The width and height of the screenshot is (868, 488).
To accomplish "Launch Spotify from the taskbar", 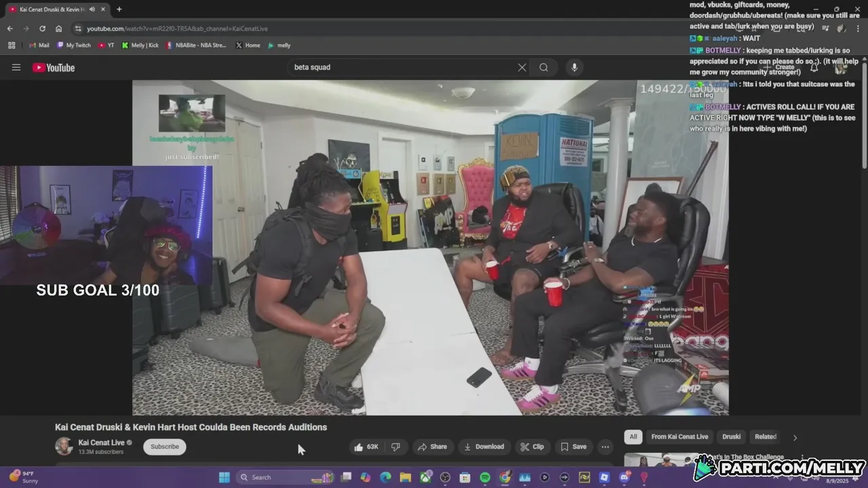I will (485, 477).
